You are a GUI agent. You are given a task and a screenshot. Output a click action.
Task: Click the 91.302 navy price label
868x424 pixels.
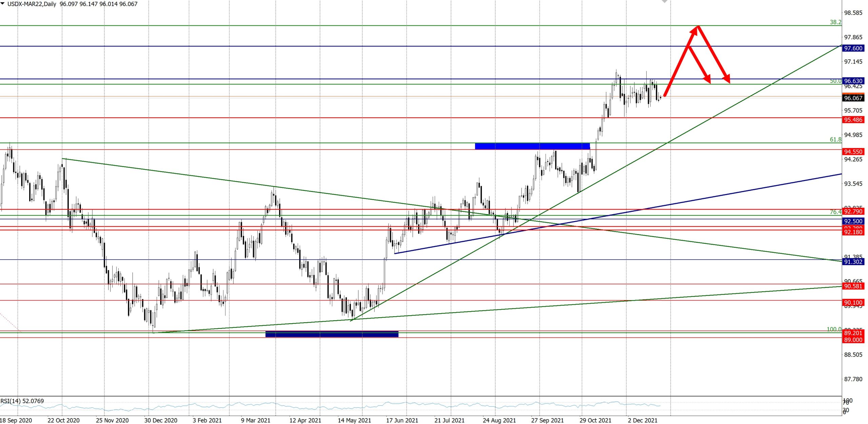coord(853,262)
